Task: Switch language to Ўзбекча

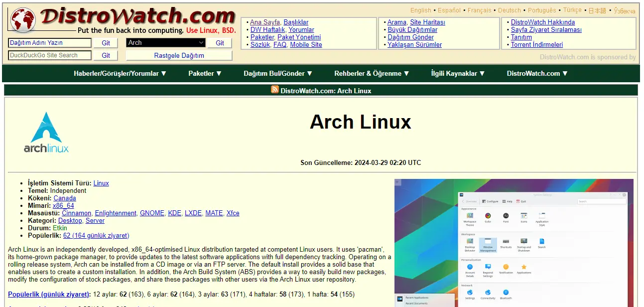Action: [x=625, y=10]
